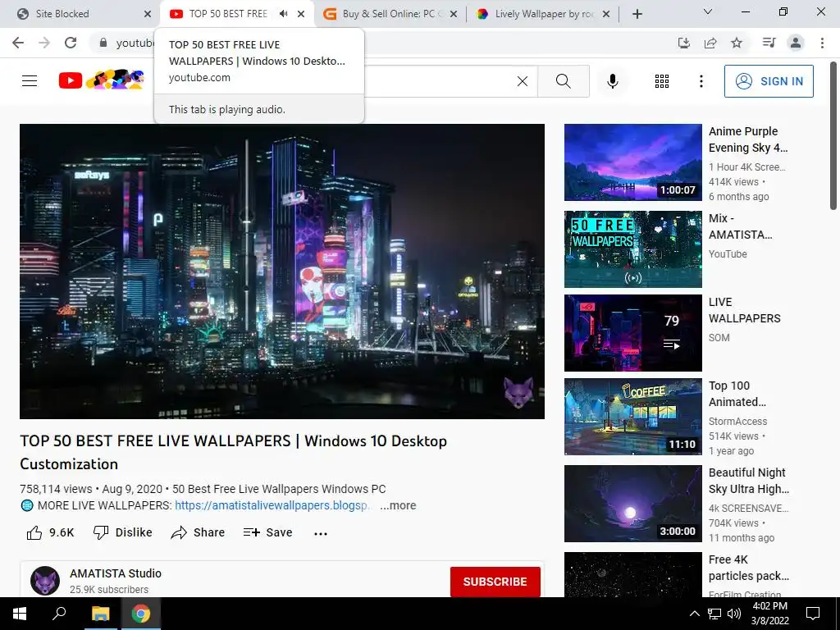Open Chrome's three-dot menu
This screenshot has height=630, width=840.
[822, 43]
